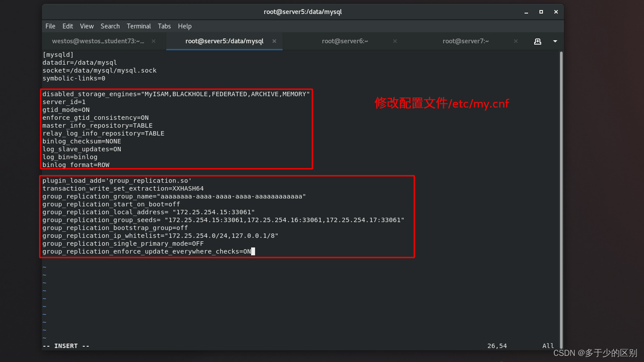Viewport: 644px width, 362px height.
Task: Open the File menu
Action: click(50, 26)
